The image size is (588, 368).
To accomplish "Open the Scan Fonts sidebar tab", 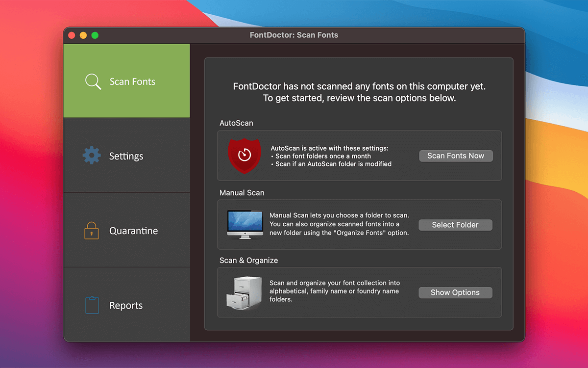I will [x=126, y=81].
